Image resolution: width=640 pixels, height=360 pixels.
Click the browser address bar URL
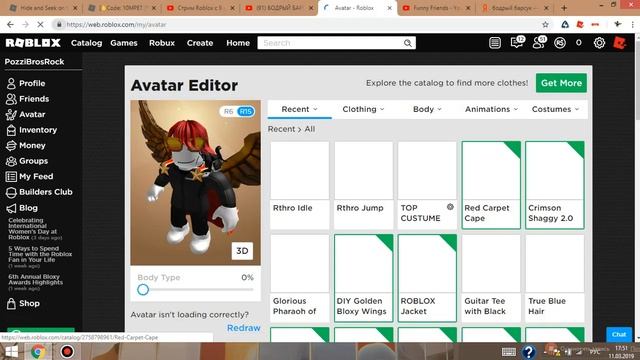click(116, 24)
